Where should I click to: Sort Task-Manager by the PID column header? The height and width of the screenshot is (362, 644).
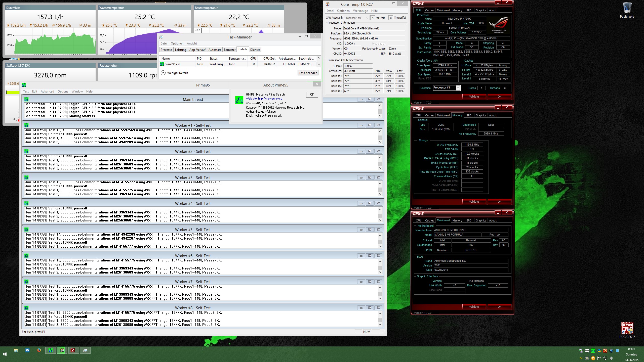click(202, 58)
